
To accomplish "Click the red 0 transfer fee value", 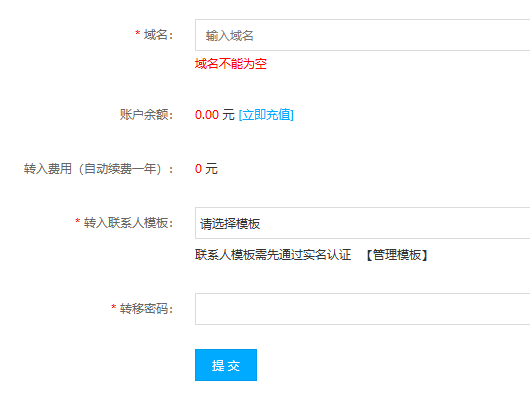I will click(x=198, y=169).
